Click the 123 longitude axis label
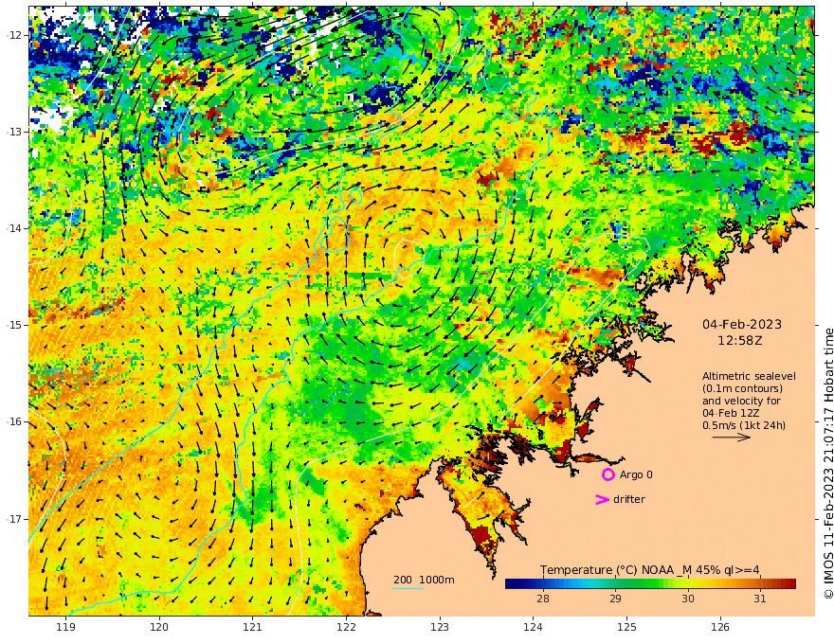The height and width of the screenshot is (644, 834). (440, 627)
